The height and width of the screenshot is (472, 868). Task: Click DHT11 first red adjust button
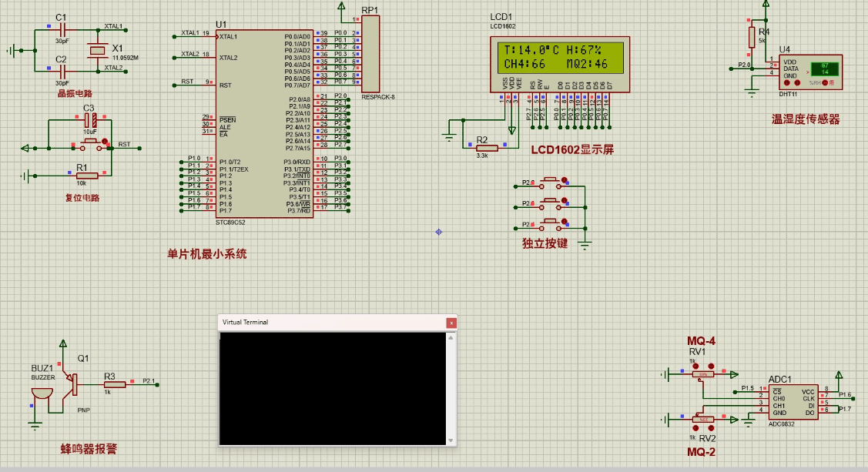(787, 82)
